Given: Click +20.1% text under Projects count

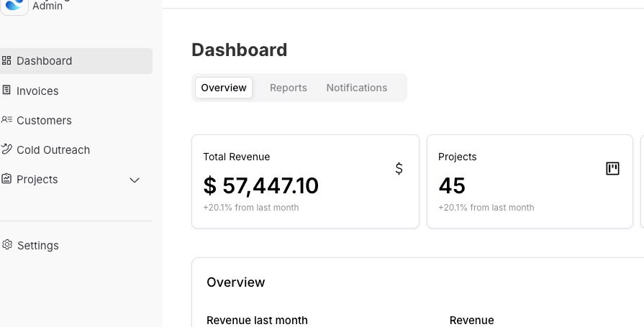Looking at the screenshot, I should point(486,207).
